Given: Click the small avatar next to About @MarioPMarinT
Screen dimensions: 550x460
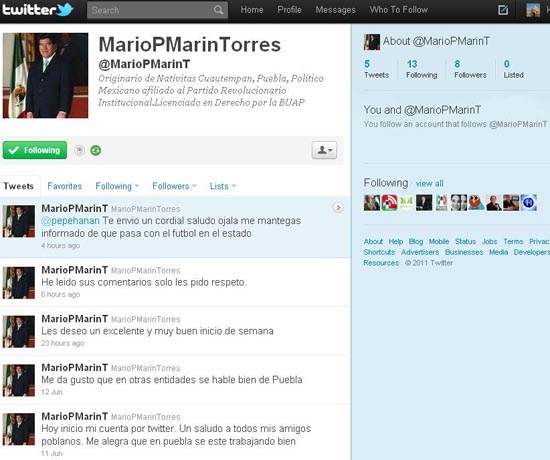Looking at the screenshot, I should 372,42.
